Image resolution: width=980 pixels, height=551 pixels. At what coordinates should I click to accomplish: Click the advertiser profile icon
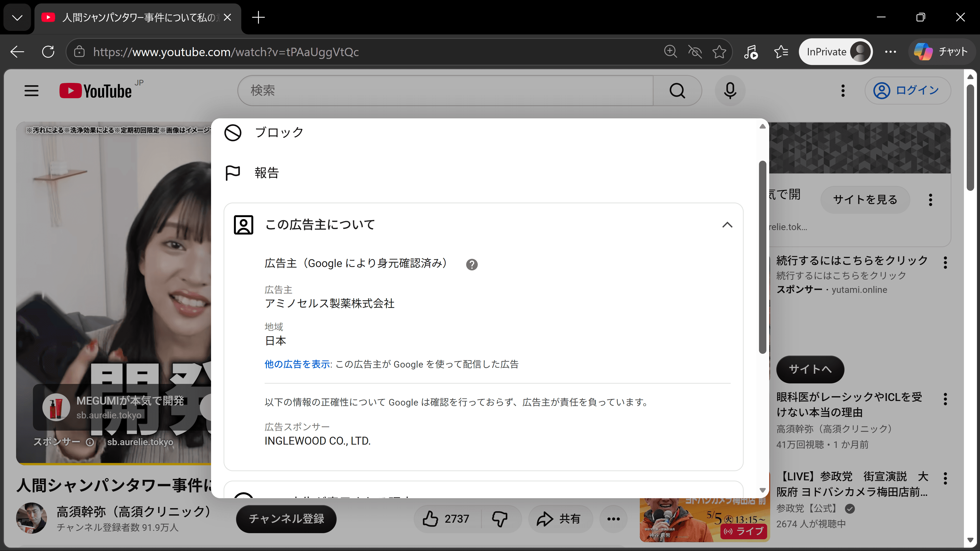(243, 225)
